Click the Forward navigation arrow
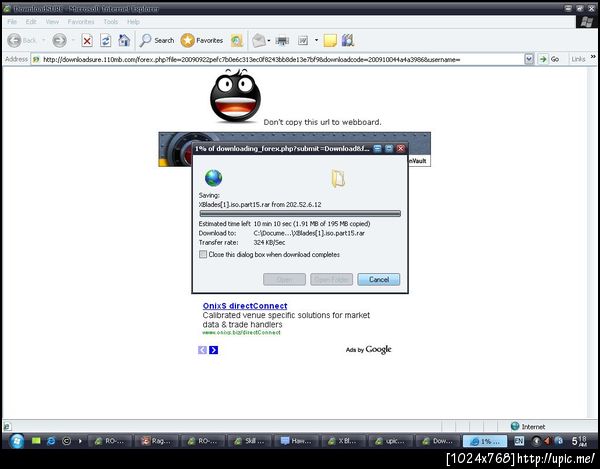 point(59,40)
